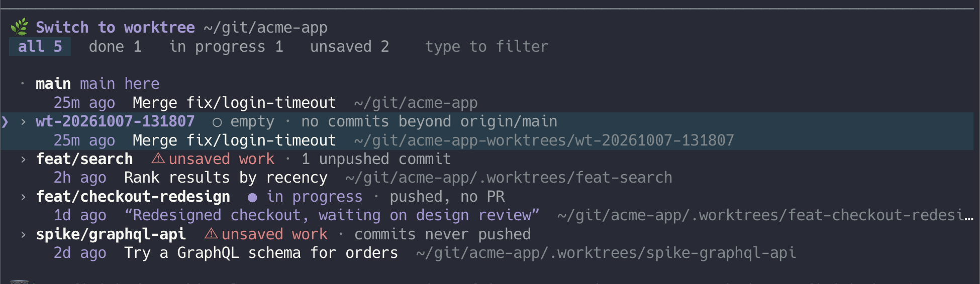Click 'Switch to worktree' heading
This screenshot has width=980, height=284.
pos(115,27)
